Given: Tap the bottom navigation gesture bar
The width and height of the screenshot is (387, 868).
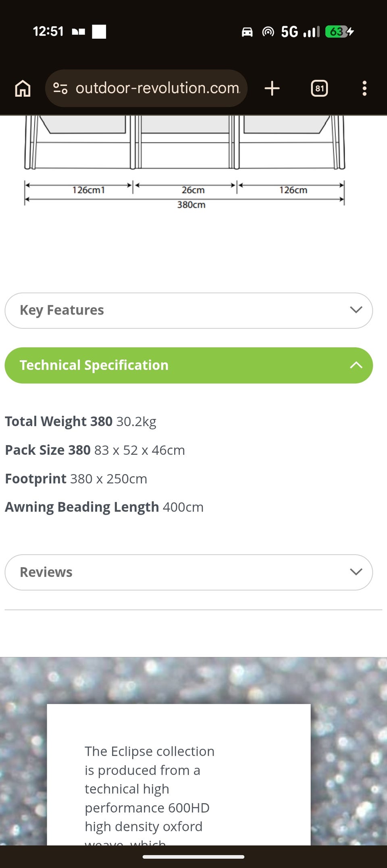Looking at the screenshot, I should coord(193,857).
